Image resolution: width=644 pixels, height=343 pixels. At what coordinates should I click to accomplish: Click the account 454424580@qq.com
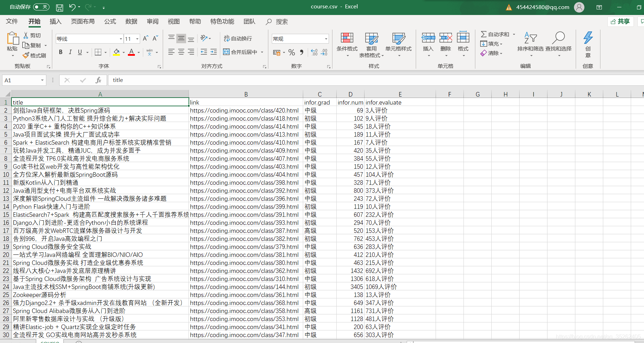(543, 7)
